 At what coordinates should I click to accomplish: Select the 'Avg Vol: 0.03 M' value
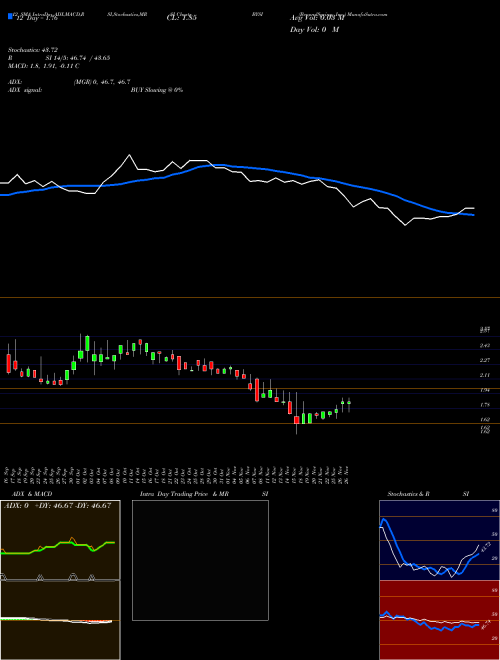[317, 18]
